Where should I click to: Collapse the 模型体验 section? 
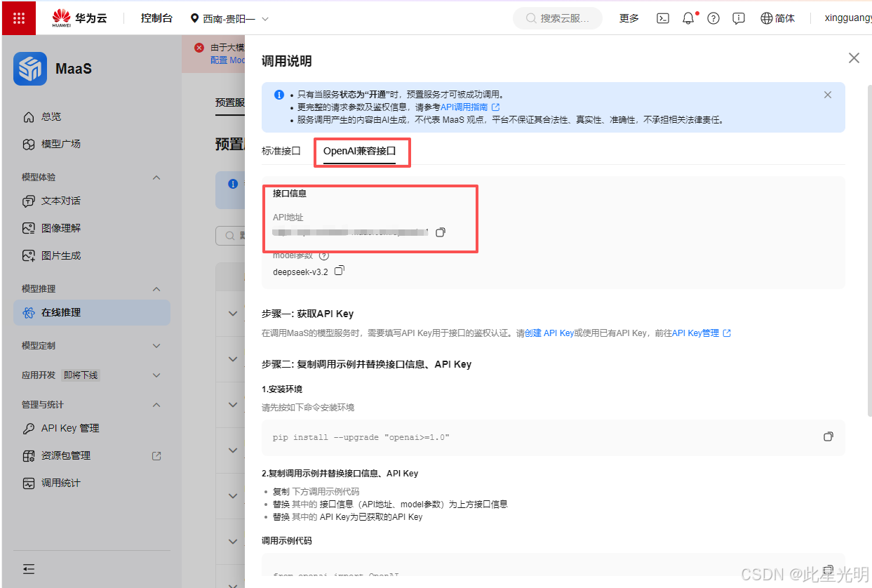tap(156, 178)
